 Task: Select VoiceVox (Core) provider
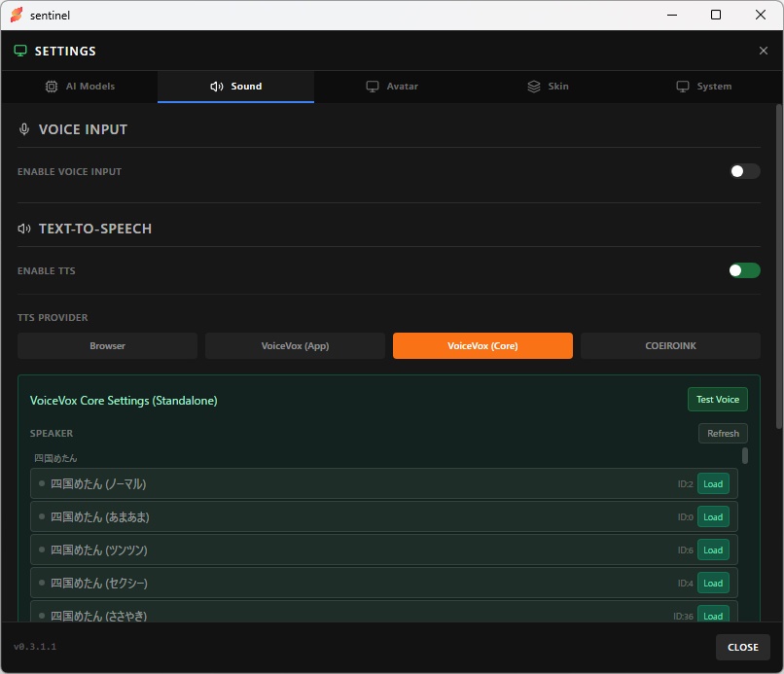tap(482, 346)
